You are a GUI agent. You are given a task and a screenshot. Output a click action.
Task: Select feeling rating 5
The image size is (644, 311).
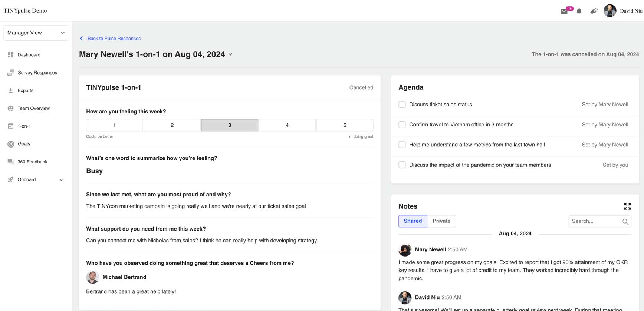coord(345,125)
